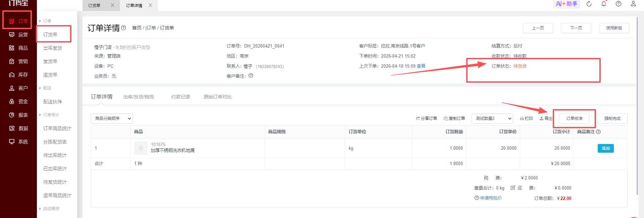Collapse the 订单 group in submenu
Viewport: 644px width, 218px height.
(x=45, y=21)
